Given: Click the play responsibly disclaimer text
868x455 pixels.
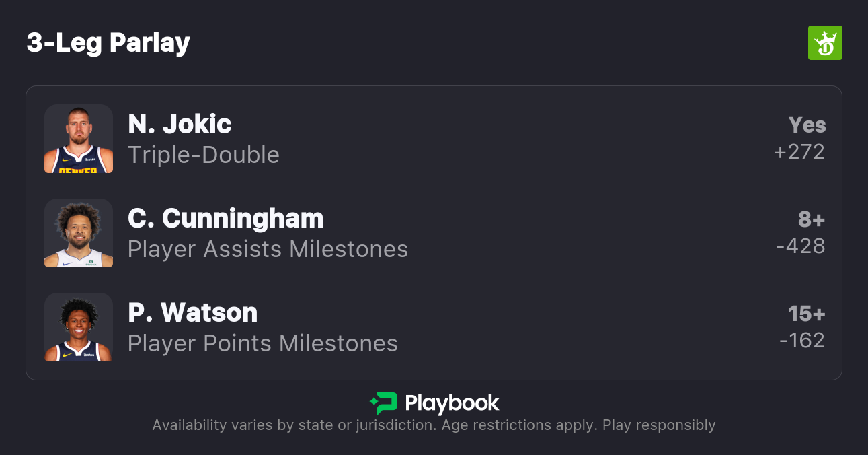Looking at the screenshot, I should 434,425.
